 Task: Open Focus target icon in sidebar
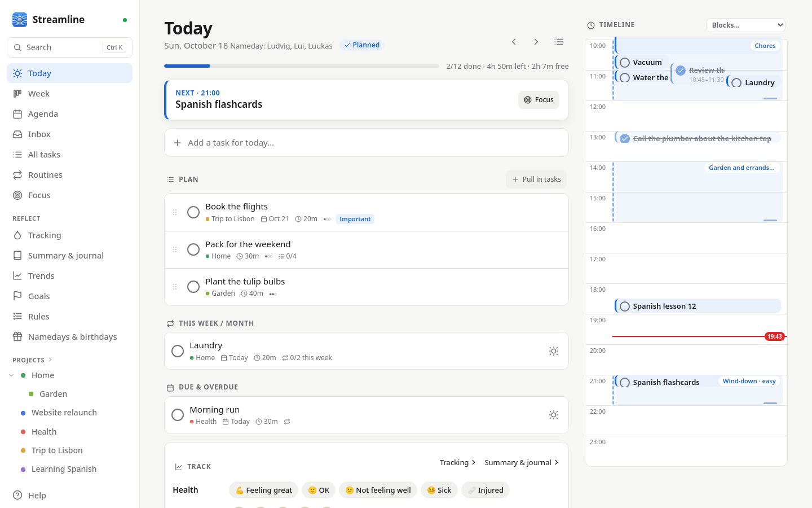17,195
